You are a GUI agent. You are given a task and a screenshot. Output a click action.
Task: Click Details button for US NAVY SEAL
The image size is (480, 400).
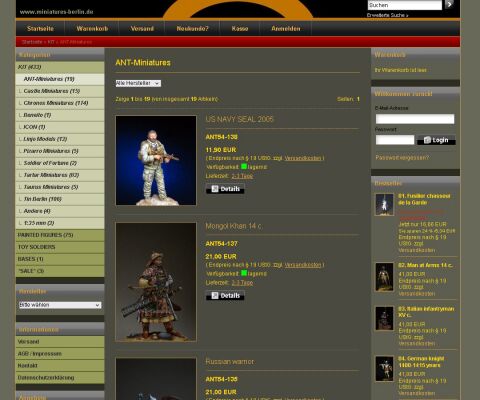point(225,189)
